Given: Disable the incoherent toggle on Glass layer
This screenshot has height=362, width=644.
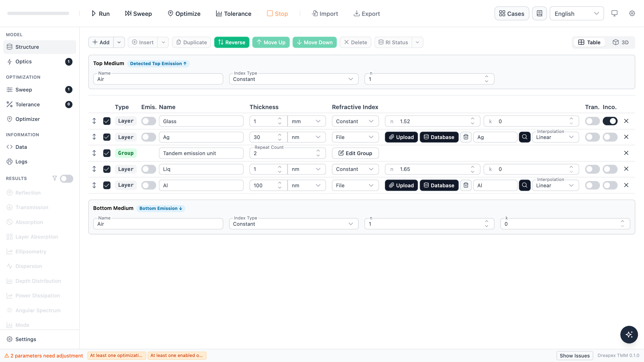Looking at the screenshot, I should pos(610,121).
